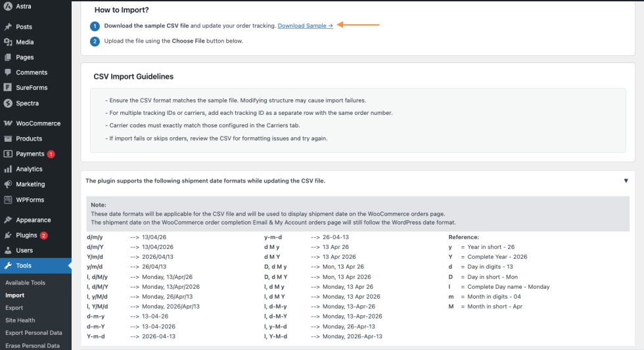Click the Analytics bar chart icon

click(8, 169)
